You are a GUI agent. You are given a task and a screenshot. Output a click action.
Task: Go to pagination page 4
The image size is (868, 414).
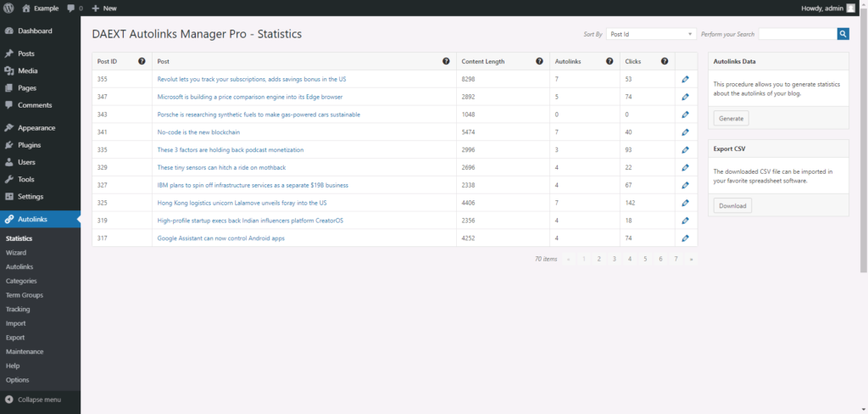(630, 259)
